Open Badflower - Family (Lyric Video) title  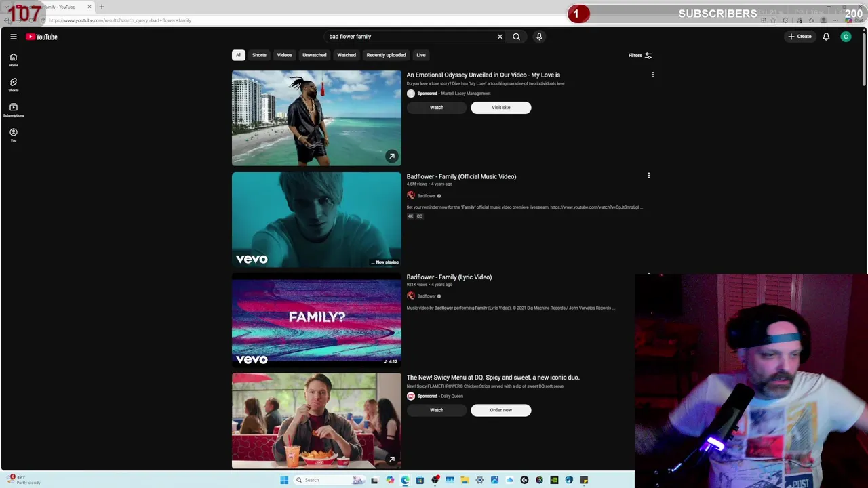pos(449,277)
